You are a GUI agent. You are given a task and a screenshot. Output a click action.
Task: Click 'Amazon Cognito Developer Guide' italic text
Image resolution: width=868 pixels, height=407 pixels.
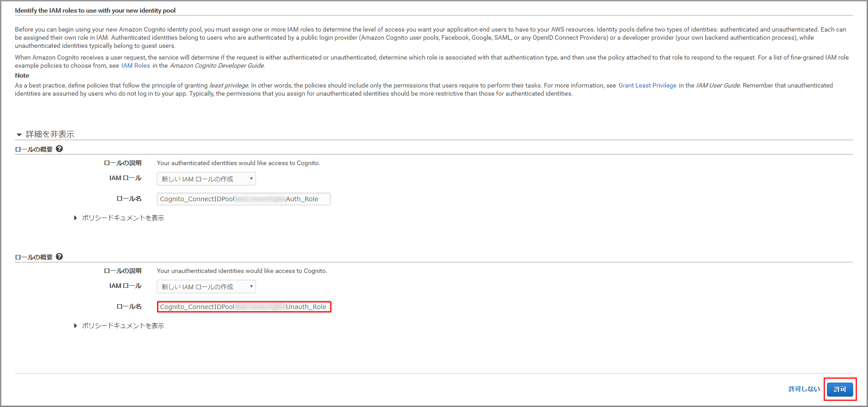point(217,65)
